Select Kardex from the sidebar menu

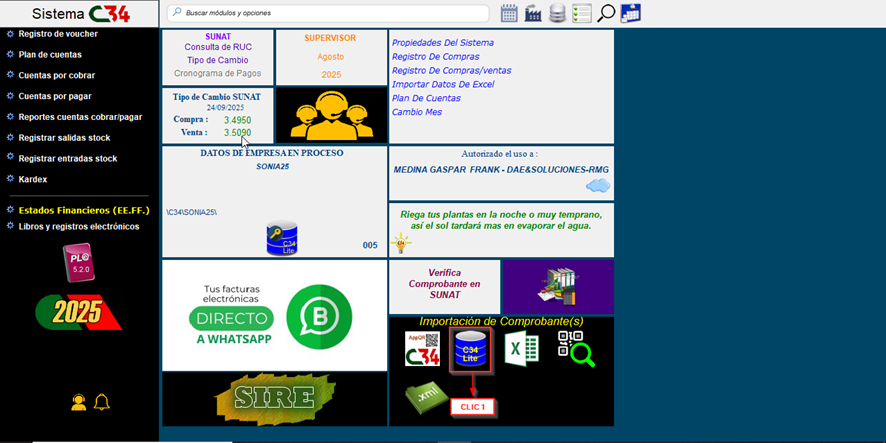click(x=33, y=179)
